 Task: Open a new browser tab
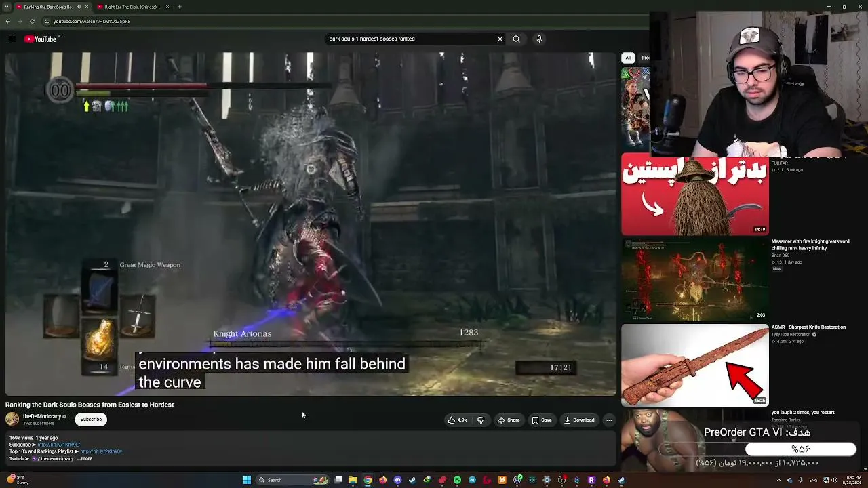click(x=179, y=7)
